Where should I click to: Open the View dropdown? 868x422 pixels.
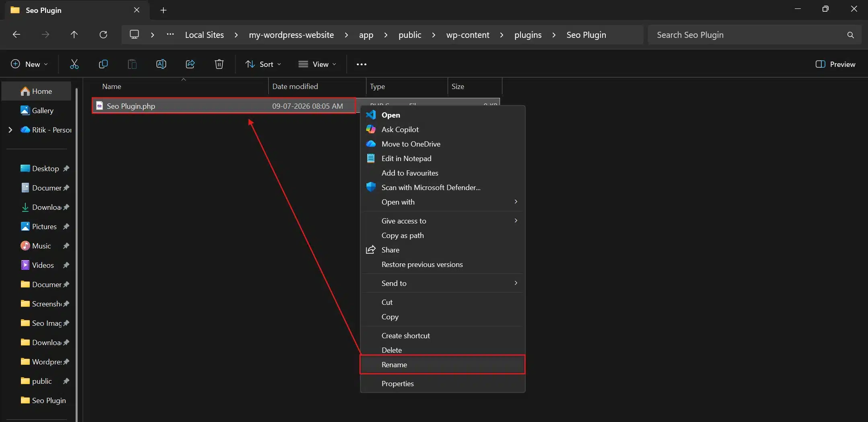[x=317, y=64]
